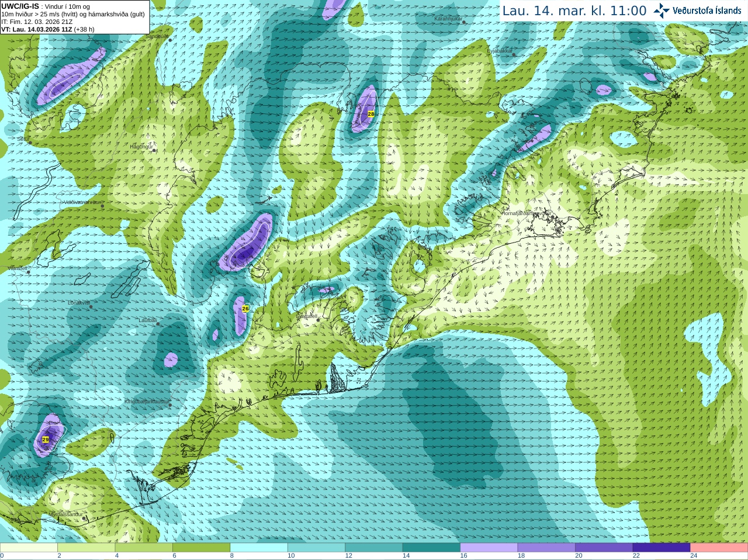
Task: Click the Skaftafell station dot
Action: tap(318, 320)
